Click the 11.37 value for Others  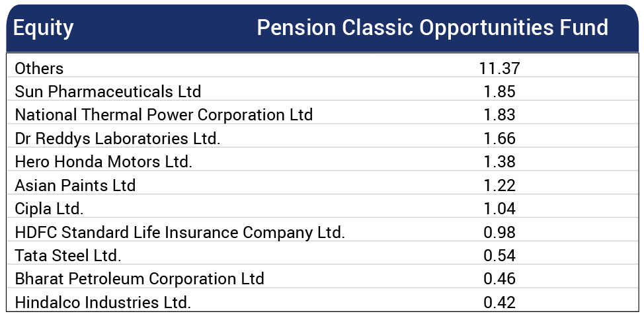point(499,68)
